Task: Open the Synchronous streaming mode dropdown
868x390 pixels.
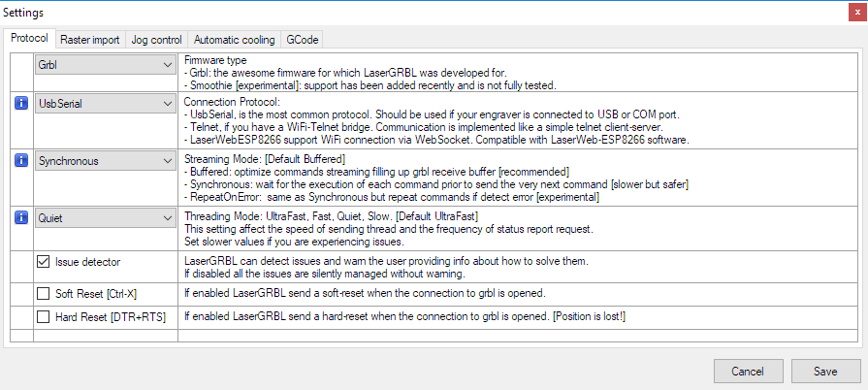Action: pyautogui.click(x=106, y=161)
